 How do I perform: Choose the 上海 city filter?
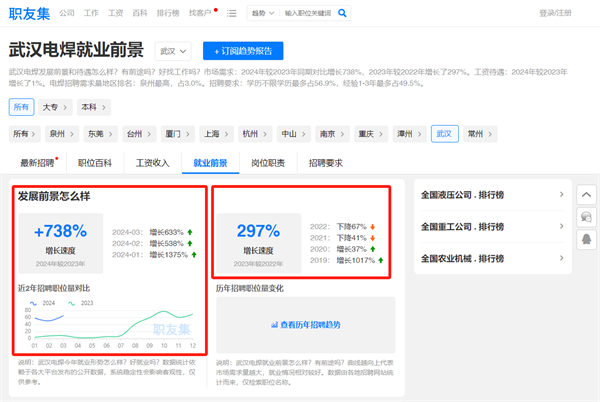point(216,134)
